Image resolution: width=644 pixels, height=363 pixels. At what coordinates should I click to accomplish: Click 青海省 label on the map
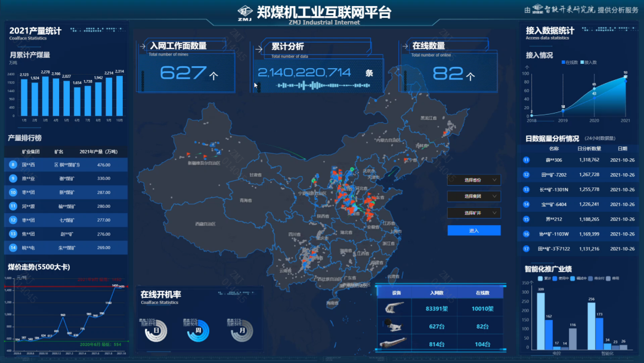pyautogui.click(x=246, y=201)
